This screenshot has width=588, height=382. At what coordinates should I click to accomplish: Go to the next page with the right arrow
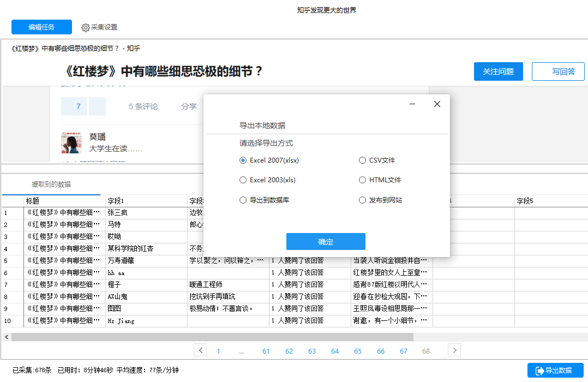(454, 350)
